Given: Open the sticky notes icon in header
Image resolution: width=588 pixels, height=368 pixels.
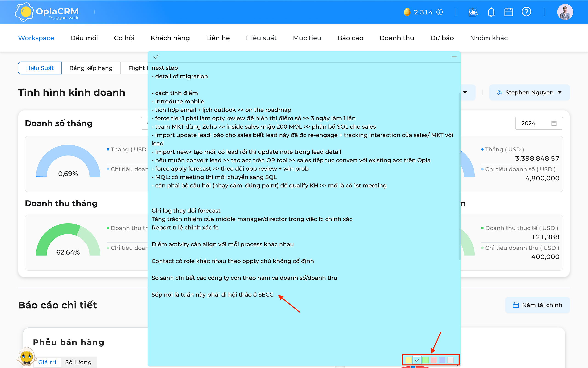Looking at the screenshot, I should 473,12.
